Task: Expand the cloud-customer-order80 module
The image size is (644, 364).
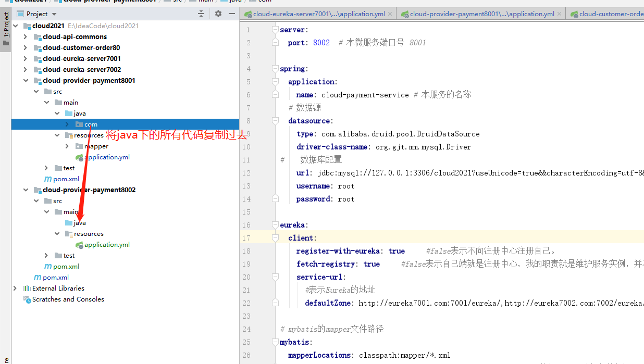Action: pyautogui.click(x=26, y=47)
